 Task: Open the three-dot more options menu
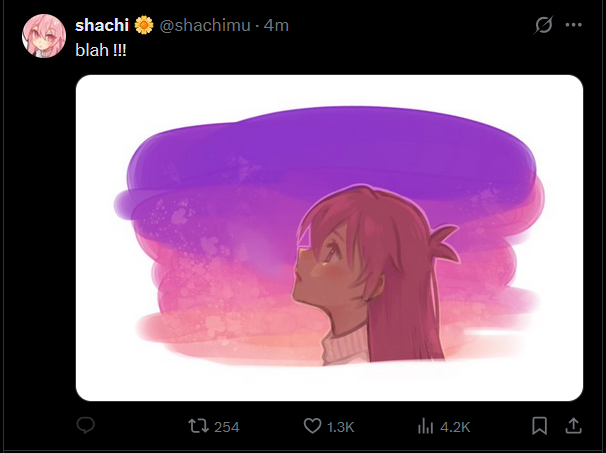point(574,25)
